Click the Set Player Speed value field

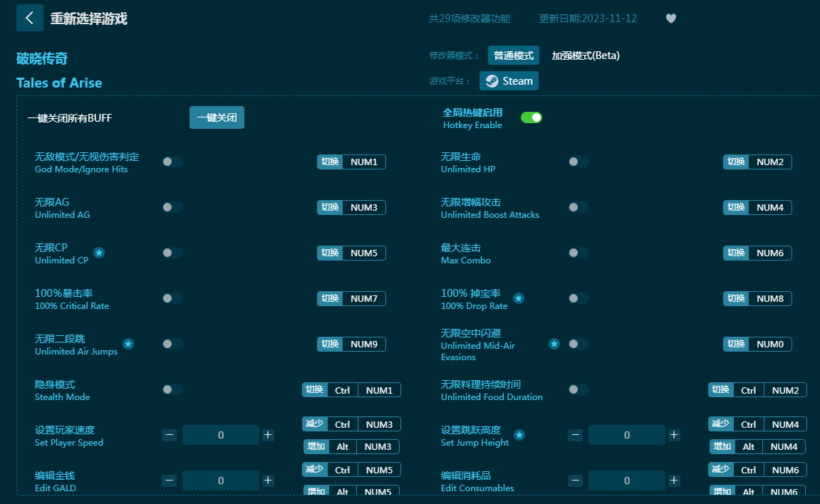[221, 435]
